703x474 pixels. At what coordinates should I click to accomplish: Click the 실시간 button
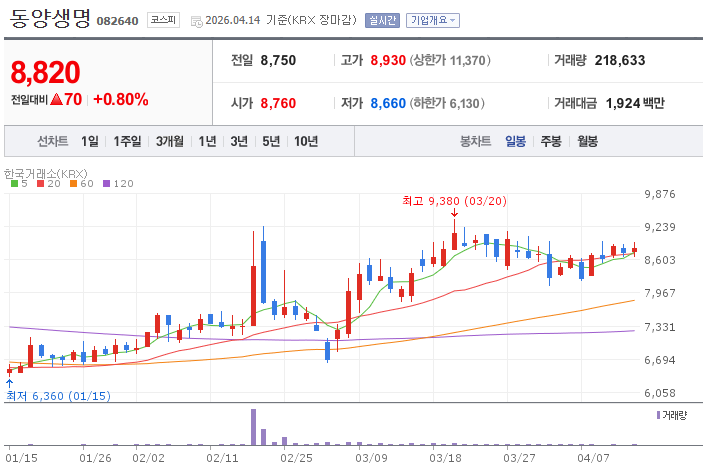coord(382,20)
